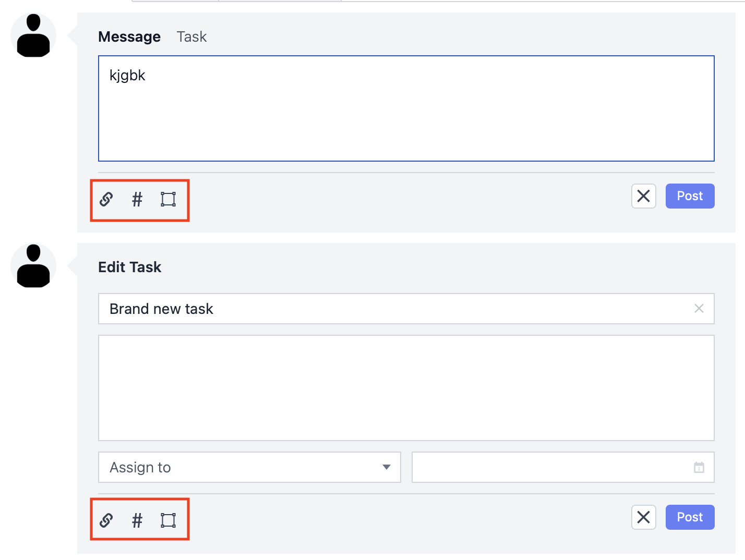Click the Edit Task user avatar icon

pyautogui.click(x=33, y=265)
